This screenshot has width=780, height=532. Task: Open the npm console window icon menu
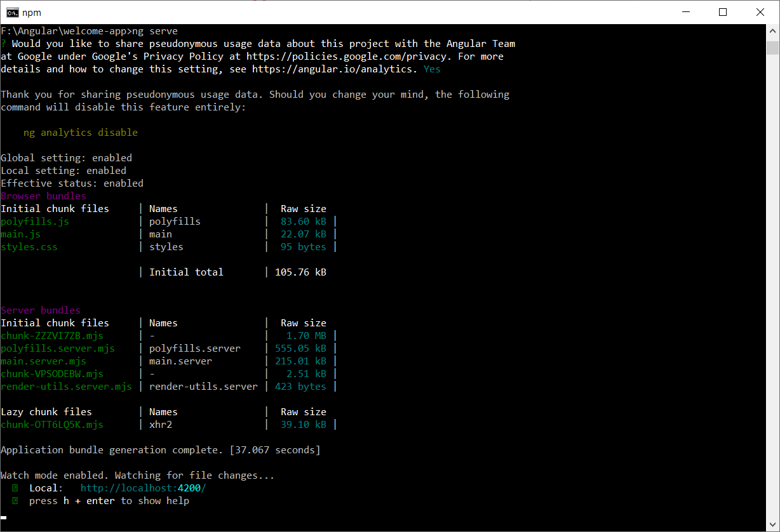click(x=12, y=12)
